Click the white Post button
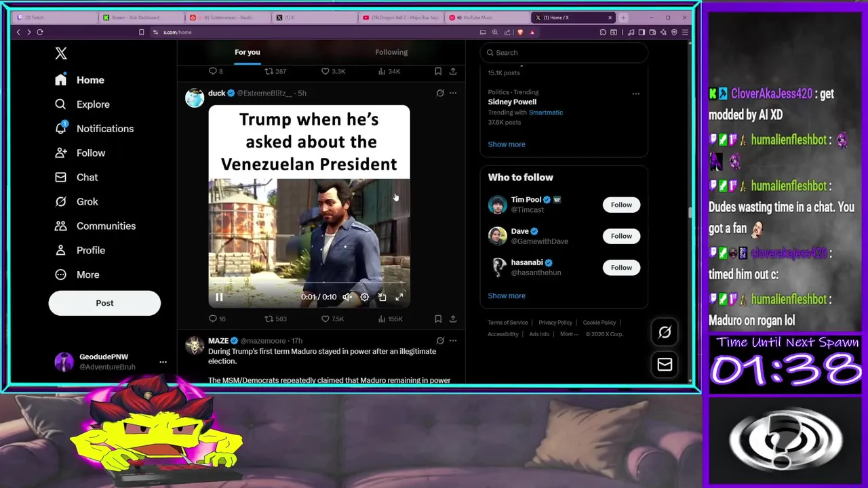 coord(104,303)
